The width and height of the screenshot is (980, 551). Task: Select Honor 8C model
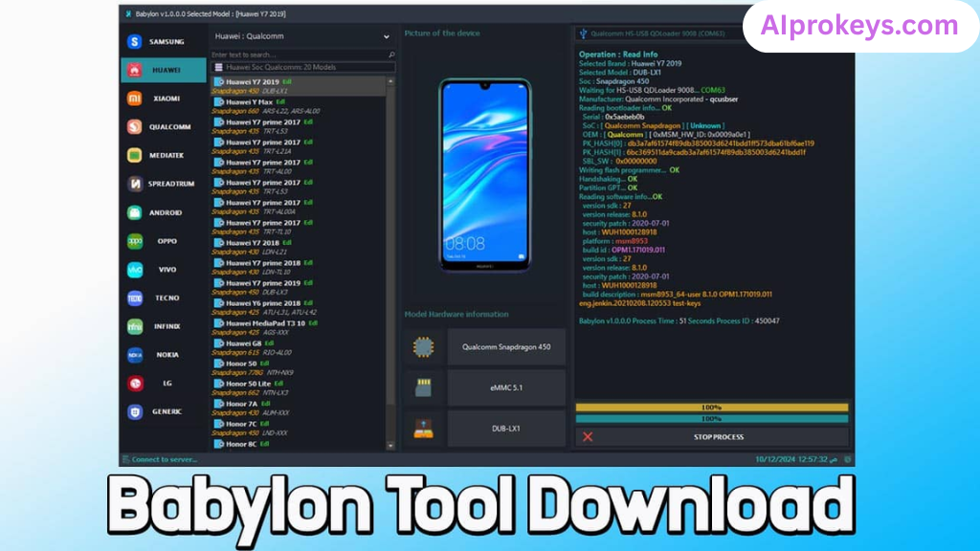(299, 444)
